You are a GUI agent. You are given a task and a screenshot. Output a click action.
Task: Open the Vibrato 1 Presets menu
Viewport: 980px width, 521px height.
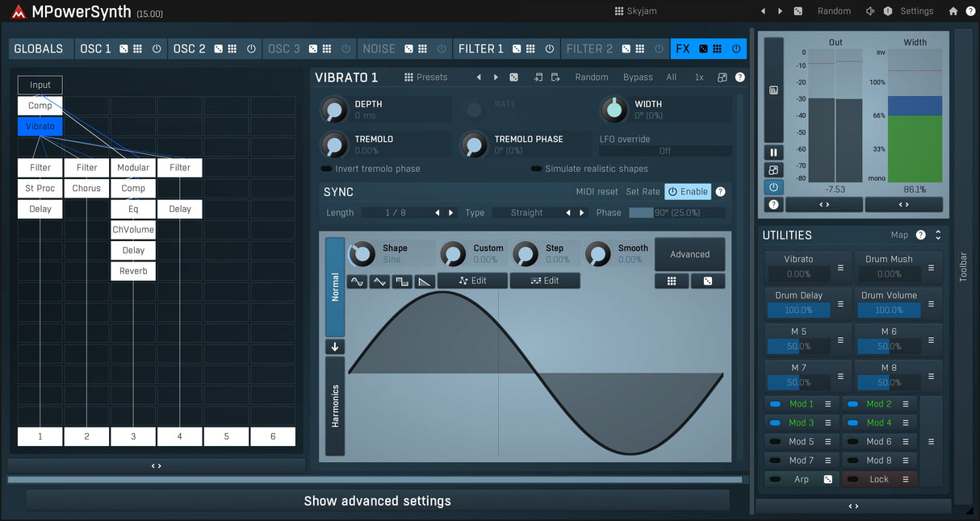[426, 77]
